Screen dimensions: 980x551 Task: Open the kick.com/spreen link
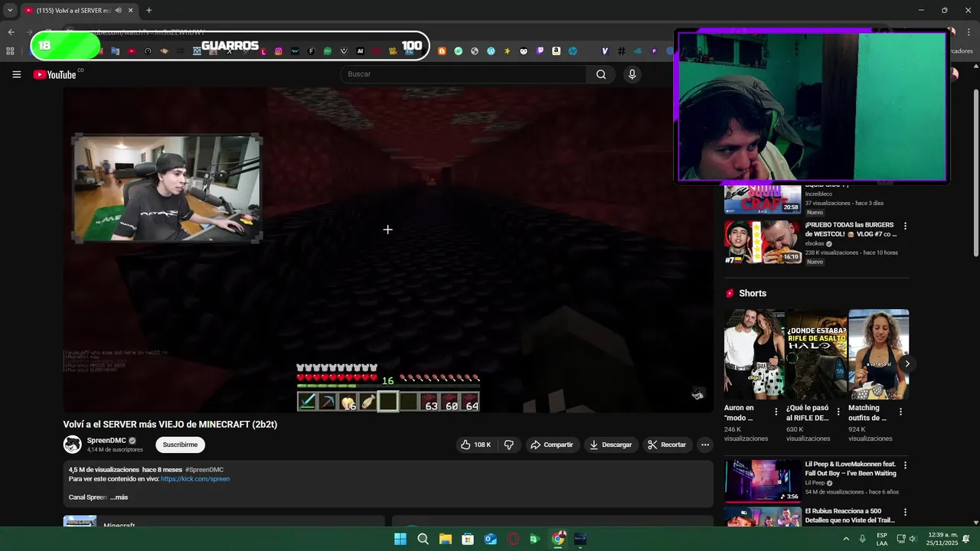coord(195,479)
